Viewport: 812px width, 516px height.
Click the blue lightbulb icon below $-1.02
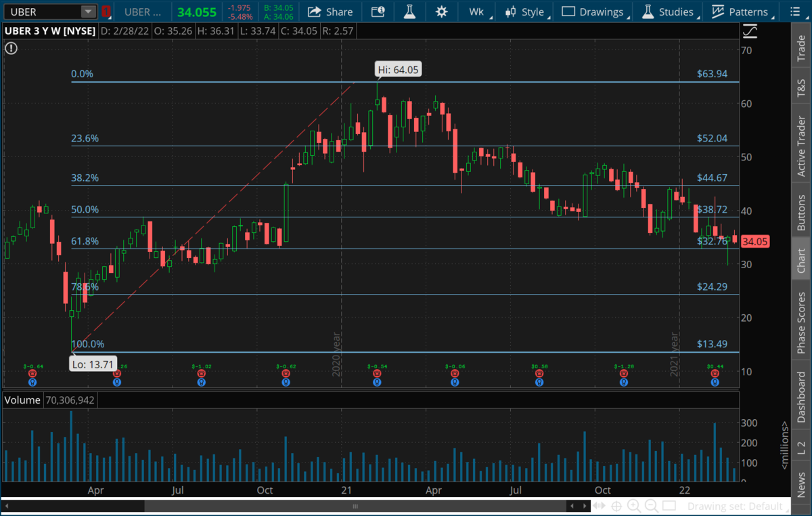tap(201, 382)
